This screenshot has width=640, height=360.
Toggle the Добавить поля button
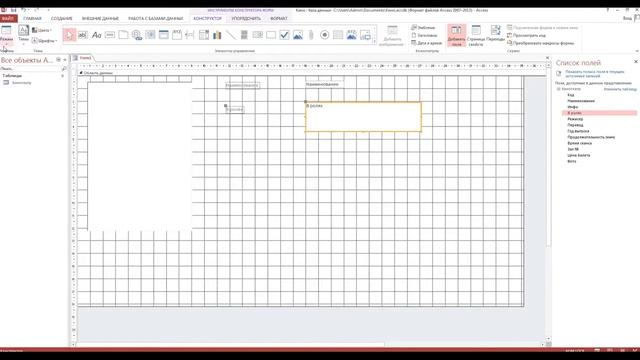click(456, 35)
